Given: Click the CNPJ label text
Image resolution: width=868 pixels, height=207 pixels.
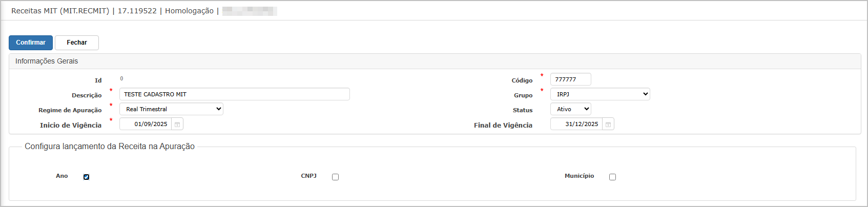Looking at the screenshot, I should (308, 176).
